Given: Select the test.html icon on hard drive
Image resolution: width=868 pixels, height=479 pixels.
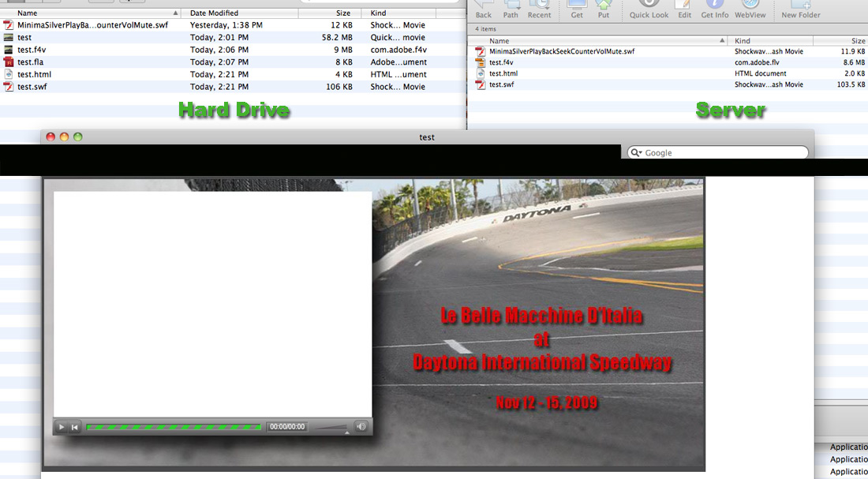Looking at the screenshot, I should 9,74.
